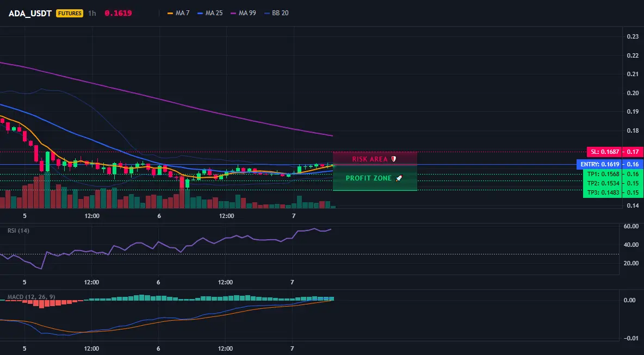
Task: Toggle the MA 7 legend entry
Action: click(178, 13)
